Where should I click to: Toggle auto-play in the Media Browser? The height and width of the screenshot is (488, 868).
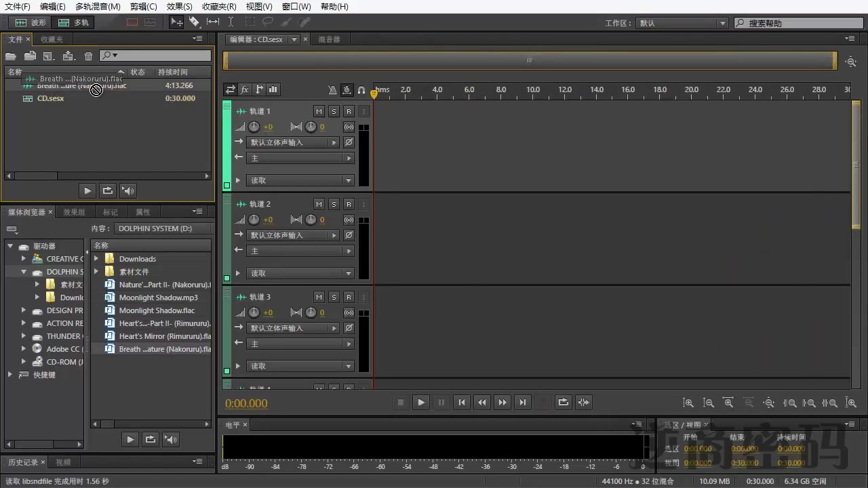coord(171,440)
